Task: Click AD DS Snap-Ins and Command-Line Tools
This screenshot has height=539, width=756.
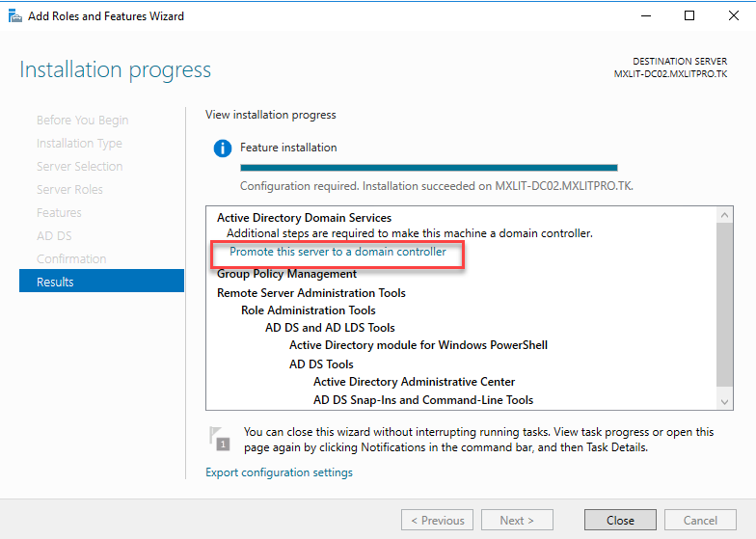Action: point(423,400)
